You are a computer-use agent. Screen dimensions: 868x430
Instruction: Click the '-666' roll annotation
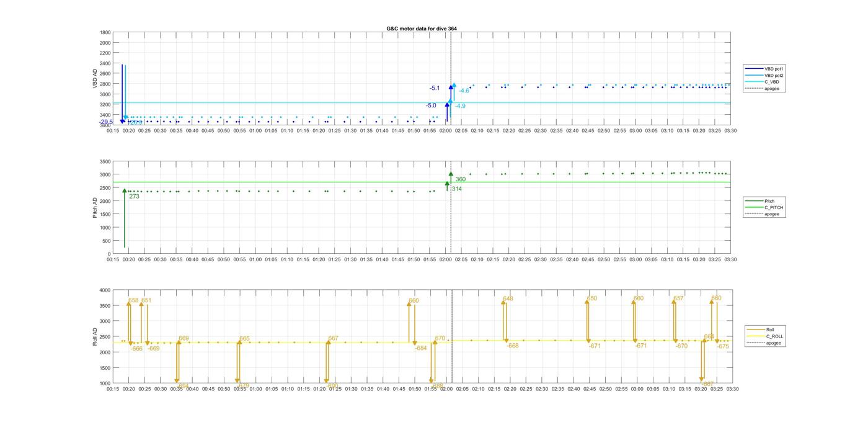click(x=136, y=349)
